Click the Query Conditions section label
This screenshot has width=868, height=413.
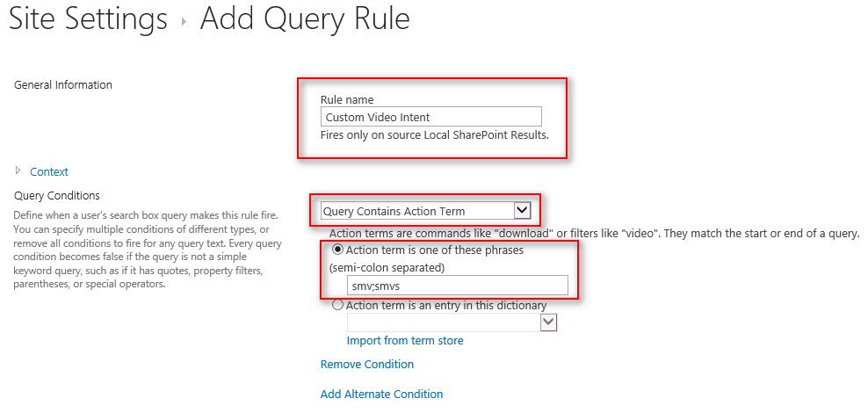point(57,196)
